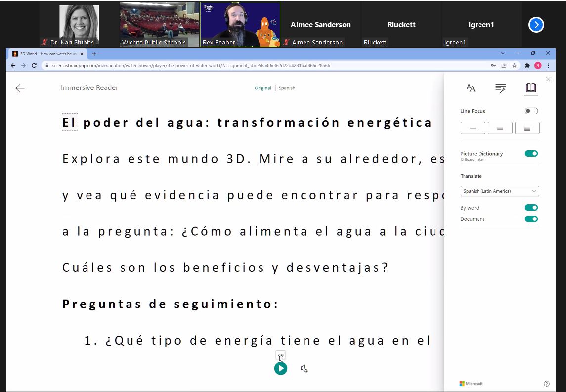
Task: Click the word 'seguimiento:' in heading
Action: click(226, 304)
